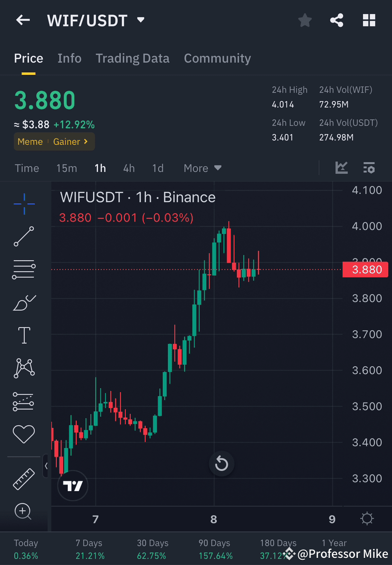Switch to the Trading Data tab

[133, 58]
